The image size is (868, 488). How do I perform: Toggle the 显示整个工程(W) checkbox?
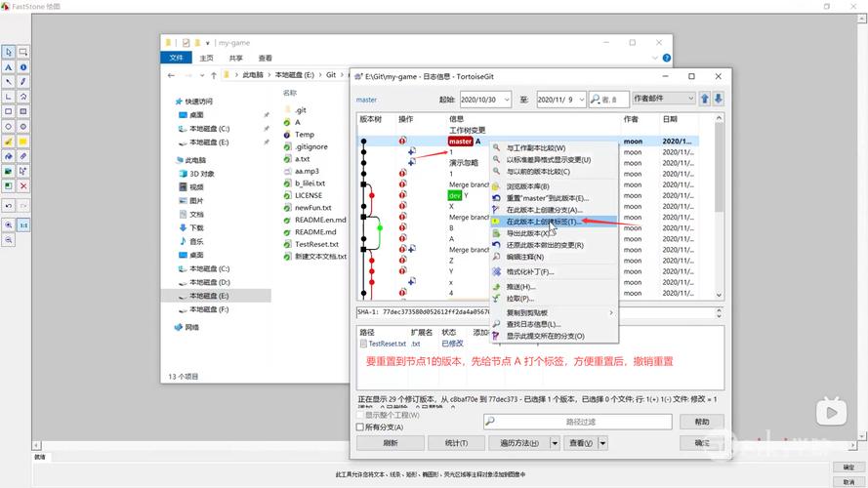pyautogui.click(x=360, y=415)
